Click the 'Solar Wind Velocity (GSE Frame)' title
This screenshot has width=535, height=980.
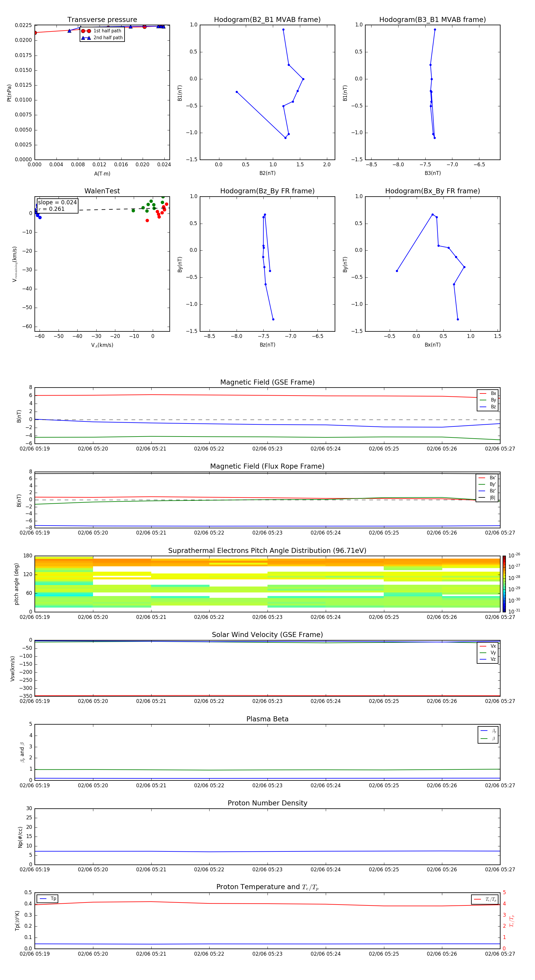tap(267, 635)
